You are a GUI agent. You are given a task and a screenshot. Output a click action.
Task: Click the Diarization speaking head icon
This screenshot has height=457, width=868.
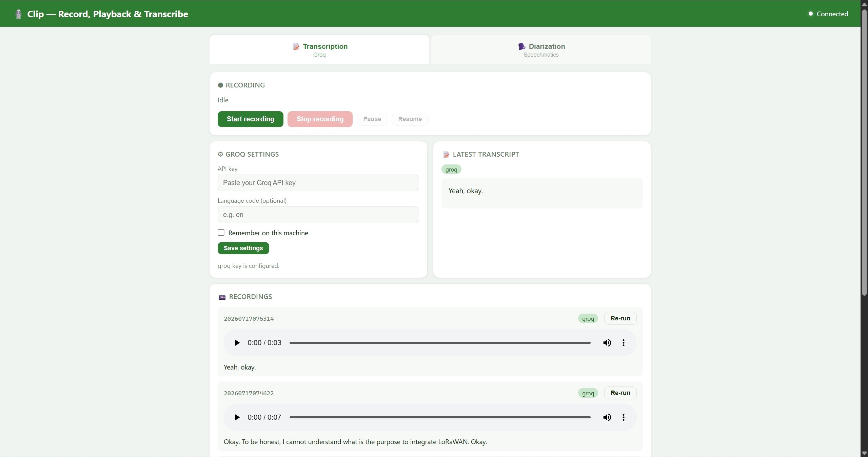coord(521,46)
